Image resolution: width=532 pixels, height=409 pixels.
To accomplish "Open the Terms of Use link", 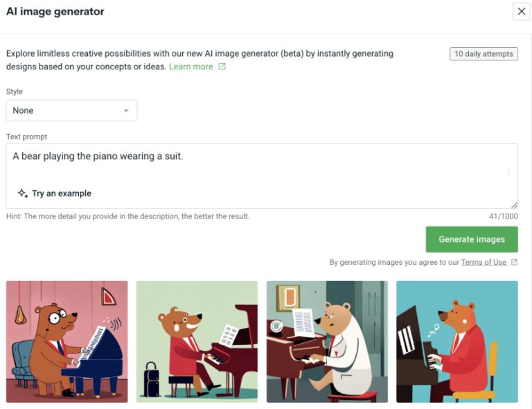I will click(484, 262).
